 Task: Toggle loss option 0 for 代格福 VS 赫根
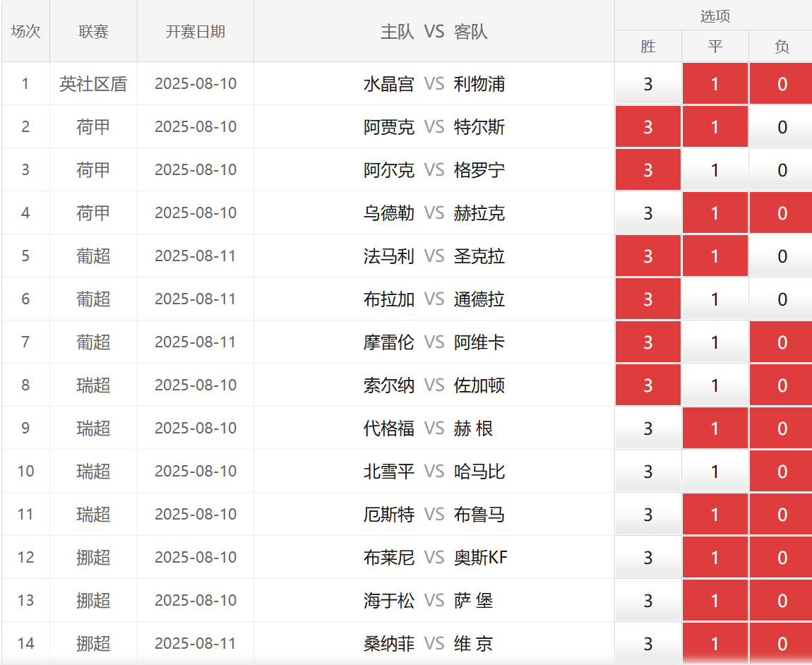(782, 428)
